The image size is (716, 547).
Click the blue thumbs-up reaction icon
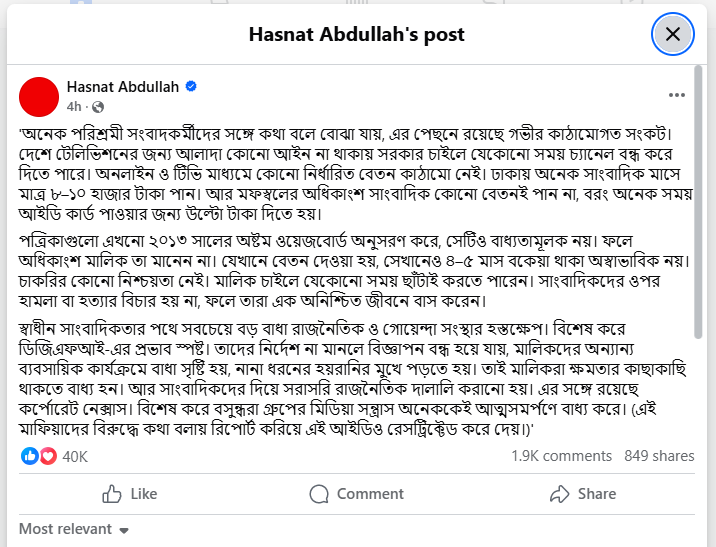click(30, 456)
